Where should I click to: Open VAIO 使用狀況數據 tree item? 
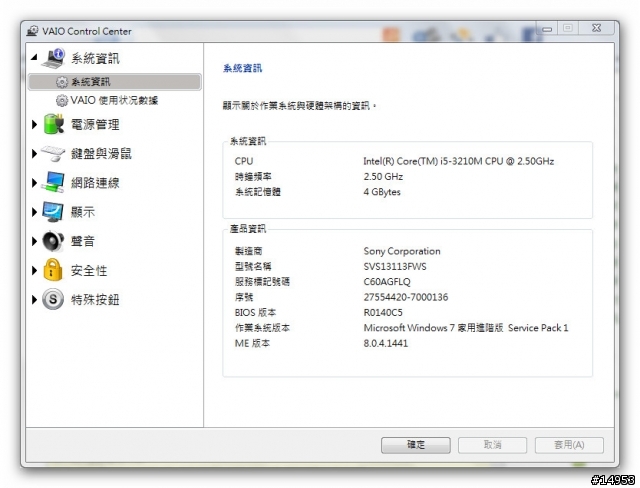point(114,100)
